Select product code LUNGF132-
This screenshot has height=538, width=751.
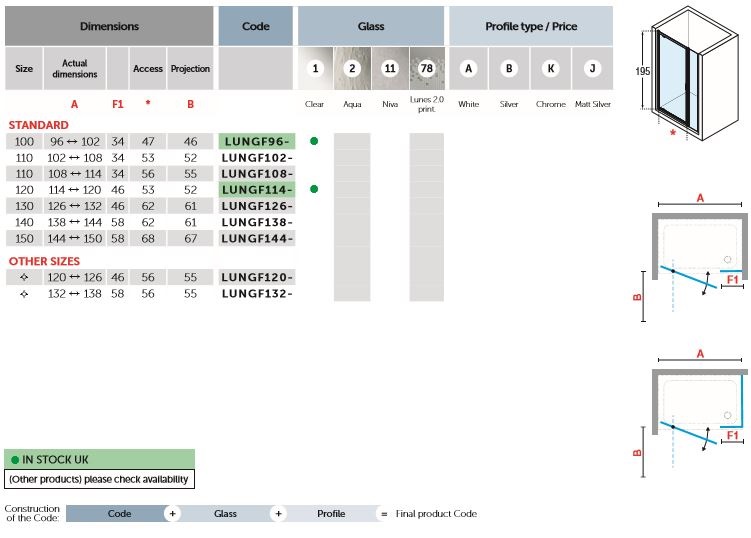(x=257, y=294)
